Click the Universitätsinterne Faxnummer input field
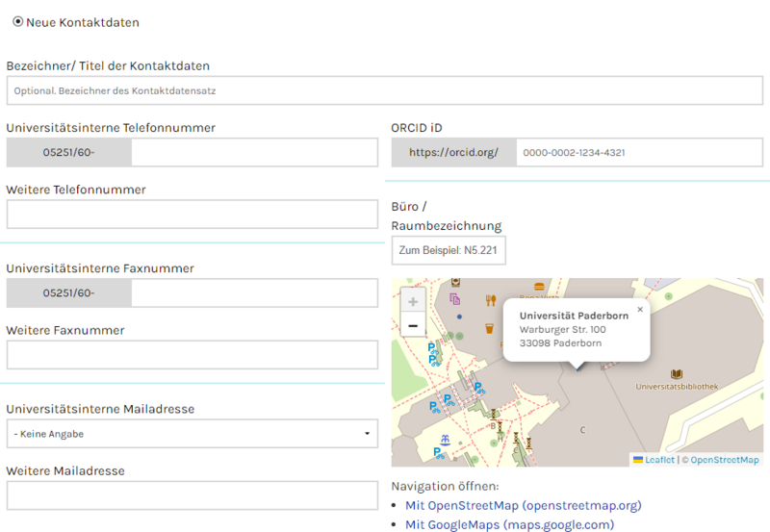The height and width of the screenshot is (532, 770). tap(254, 293)
